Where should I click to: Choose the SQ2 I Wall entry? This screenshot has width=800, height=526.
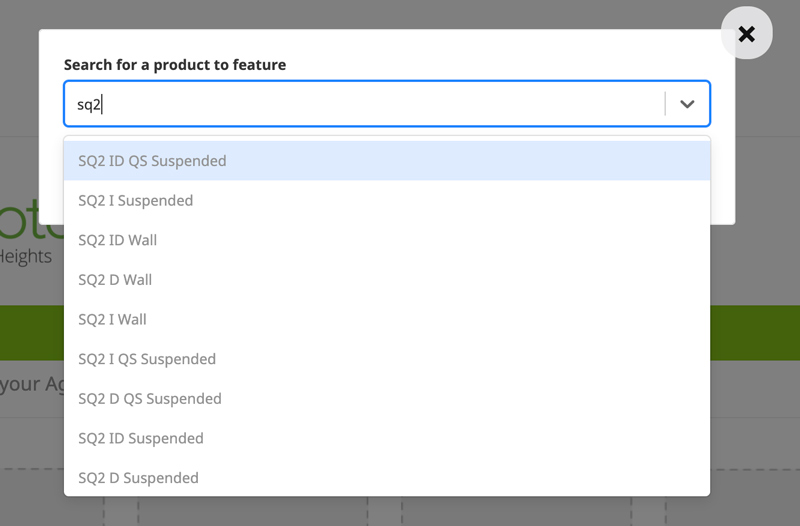click(112, 320)
